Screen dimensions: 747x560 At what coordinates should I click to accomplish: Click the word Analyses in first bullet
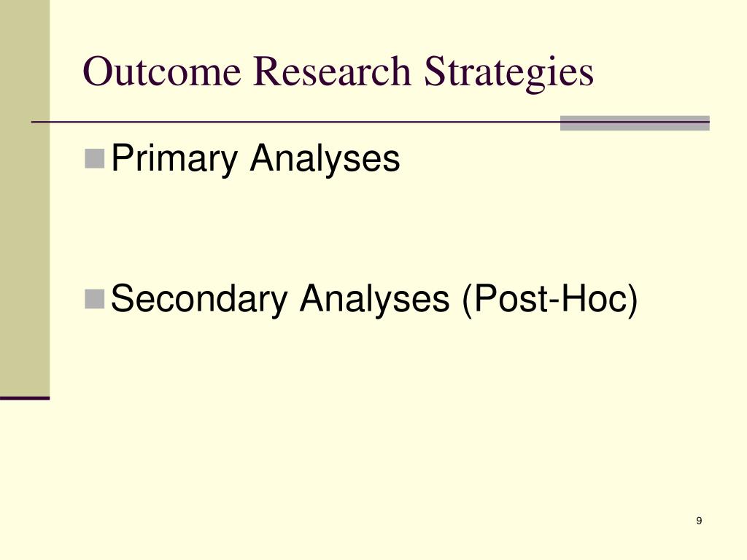pos(325,158)
